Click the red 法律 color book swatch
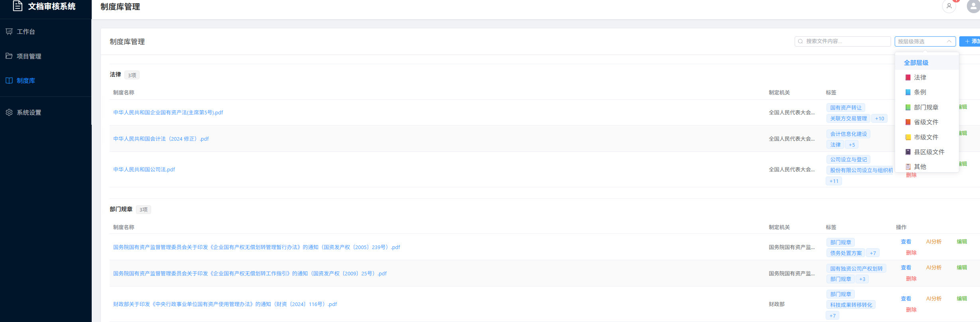980x322 pixels. [908, 77]
